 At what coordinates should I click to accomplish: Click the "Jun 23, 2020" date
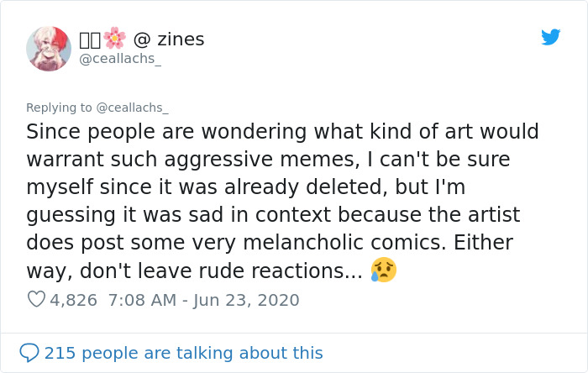(244, 299)
